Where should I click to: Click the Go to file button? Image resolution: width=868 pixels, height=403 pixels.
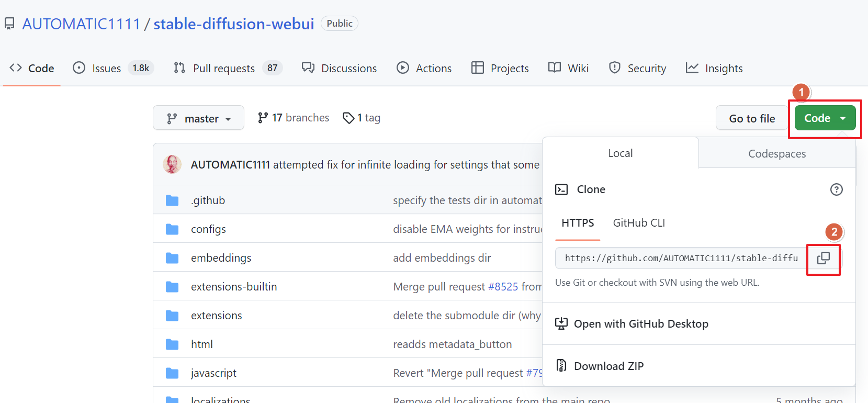coord(752,118)
